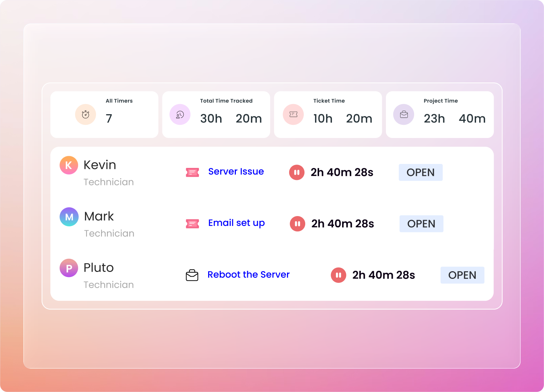
Task: Click the OPEN status badge for Pluto
Action: [x=462, y=275]
